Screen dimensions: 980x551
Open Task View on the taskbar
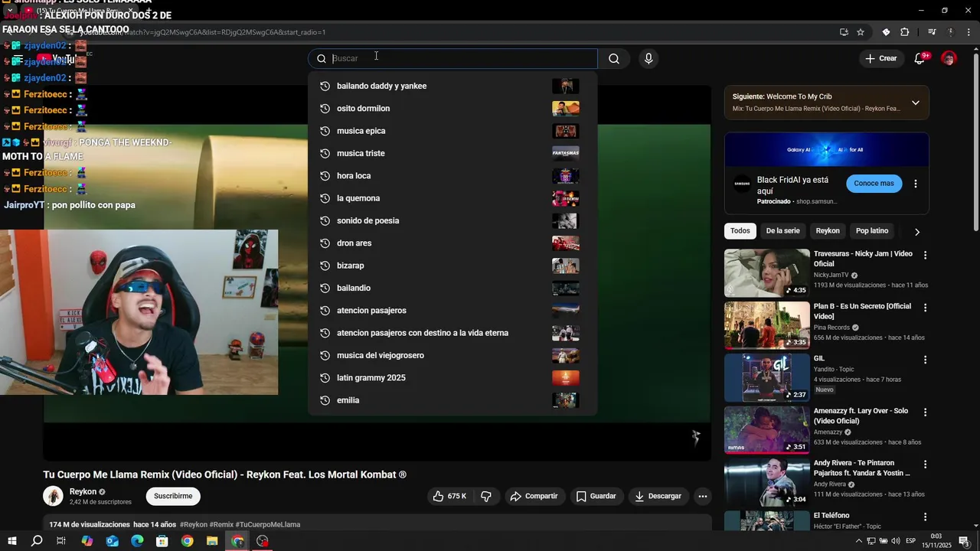pyautogui.click(x=61, y=541)
